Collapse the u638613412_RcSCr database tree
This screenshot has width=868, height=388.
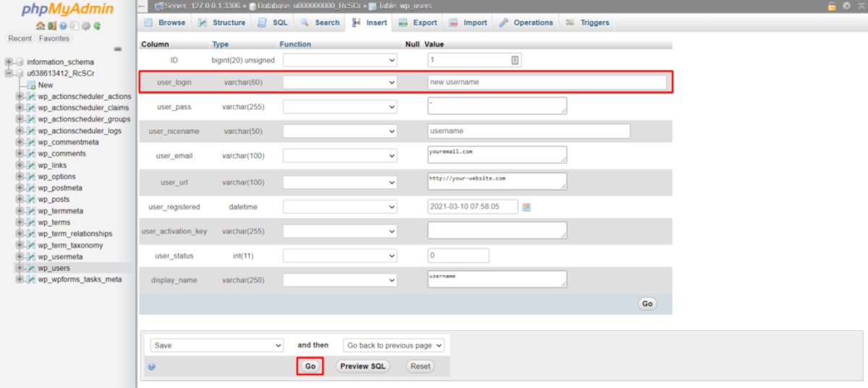coord(9,73)
